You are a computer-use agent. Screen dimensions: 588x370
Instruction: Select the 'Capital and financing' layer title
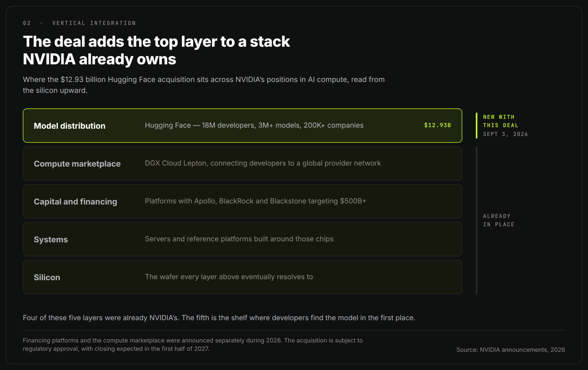76,202
